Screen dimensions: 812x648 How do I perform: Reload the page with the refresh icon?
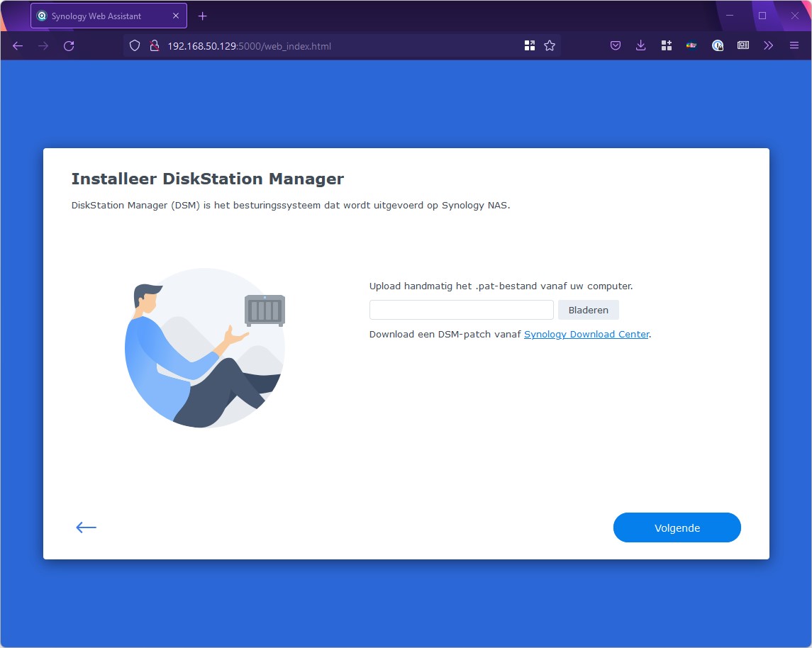(69, 46)
